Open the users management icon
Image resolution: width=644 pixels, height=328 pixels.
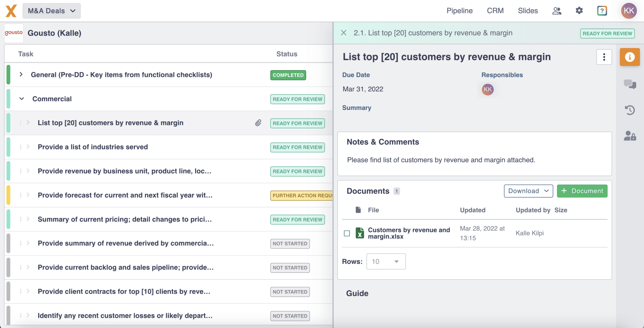click(x=557, y=11)
